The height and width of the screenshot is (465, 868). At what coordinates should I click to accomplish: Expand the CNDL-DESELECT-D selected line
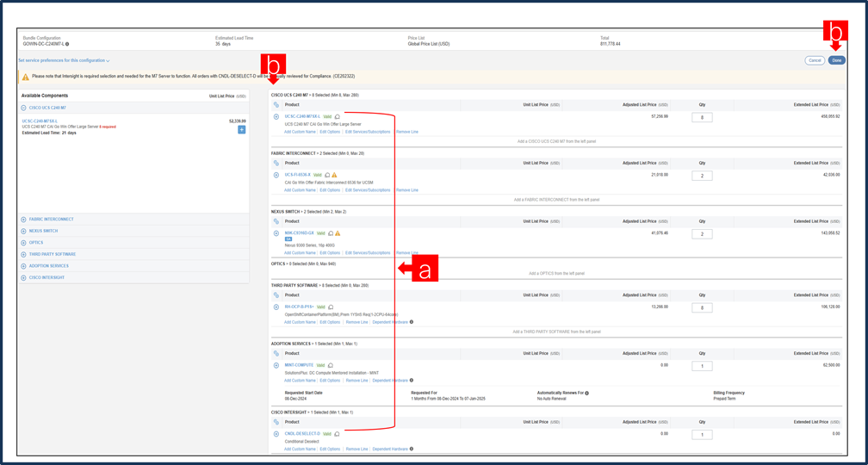[x=276, y=433]
